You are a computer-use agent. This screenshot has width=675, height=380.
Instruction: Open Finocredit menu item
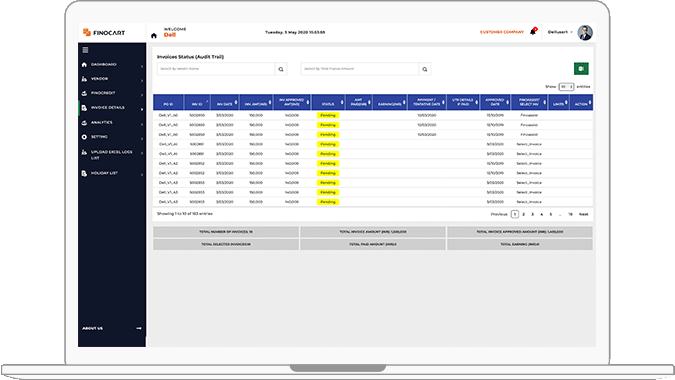103,93
